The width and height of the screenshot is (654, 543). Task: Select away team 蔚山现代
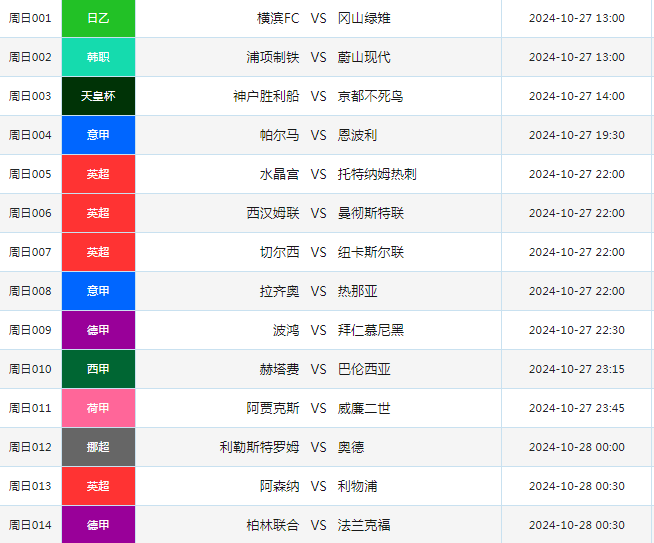click(364, 57)
